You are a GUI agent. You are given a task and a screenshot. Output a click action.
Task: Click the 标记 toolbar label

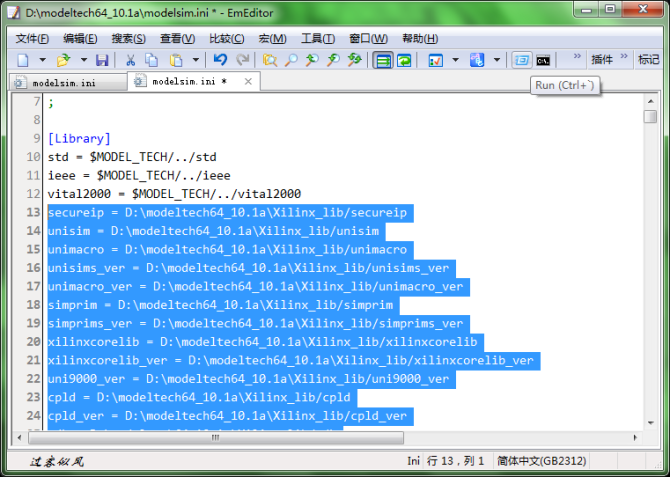(x=649, y=60)
